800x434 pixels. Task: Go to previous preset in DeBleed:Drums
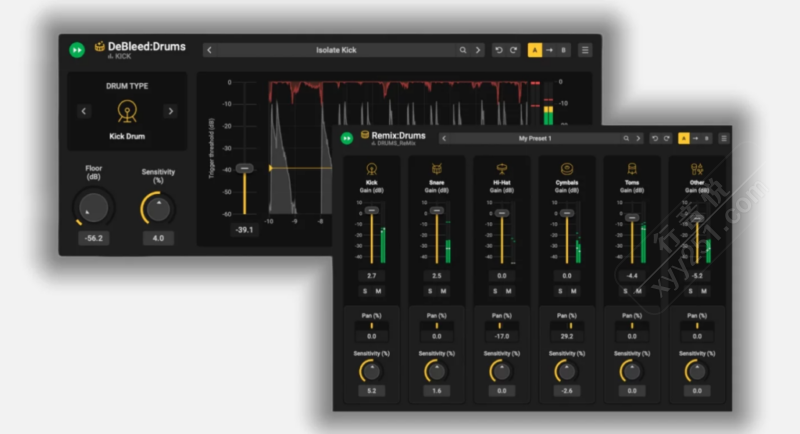click(209, 50)
